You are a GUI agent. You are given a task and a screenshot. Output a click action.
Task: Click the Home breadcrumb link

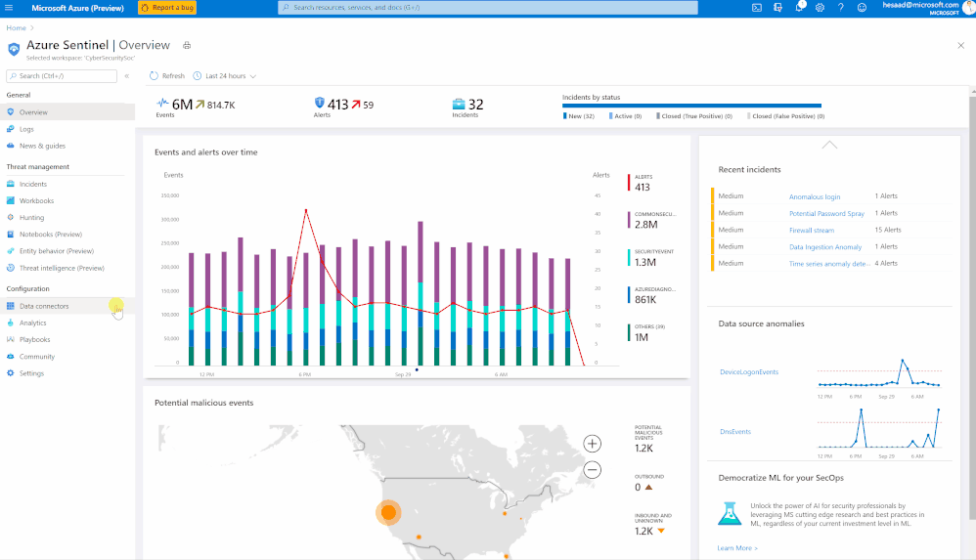17,28
